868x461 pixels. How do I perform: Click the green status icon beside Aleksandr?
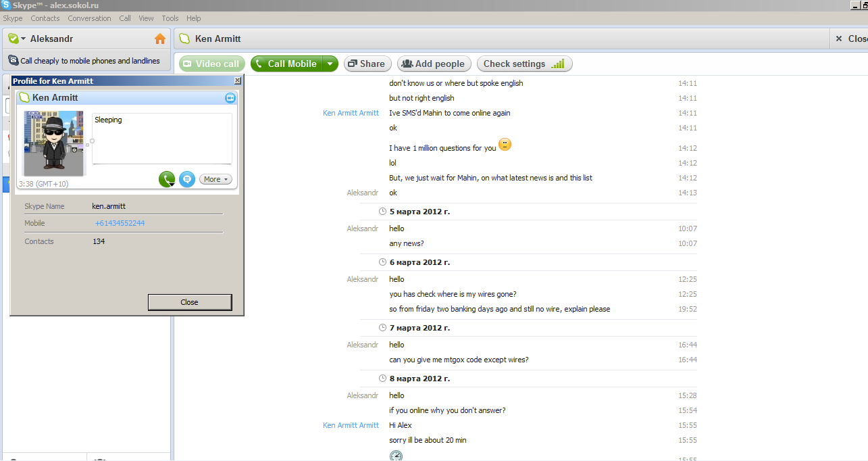13,39
